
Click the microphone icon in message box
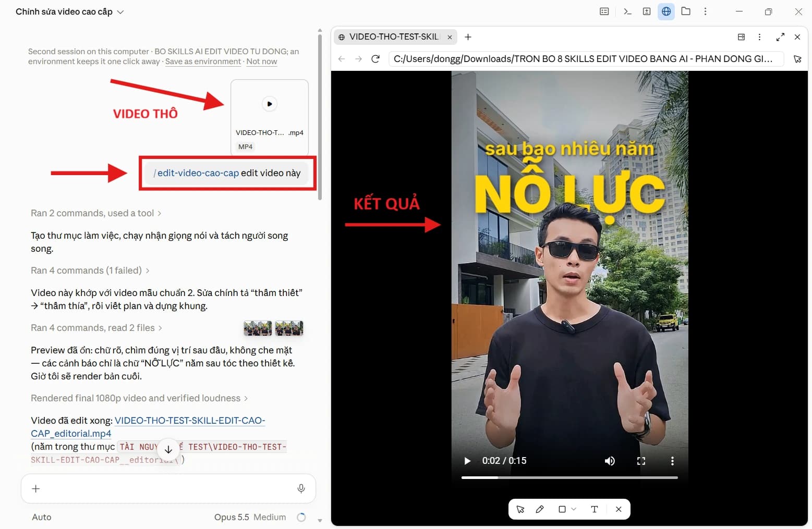[301, 488]
